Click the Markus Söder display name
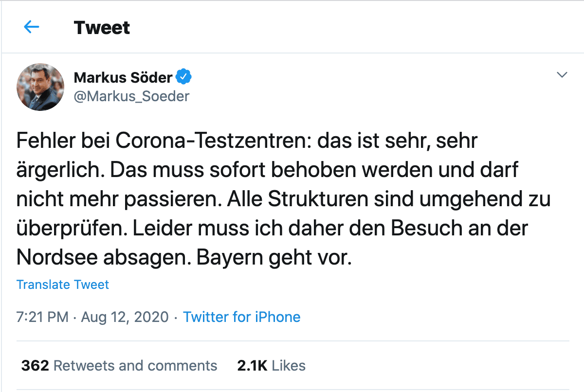This screenshot has width=584, height=392. coord(123,77)
